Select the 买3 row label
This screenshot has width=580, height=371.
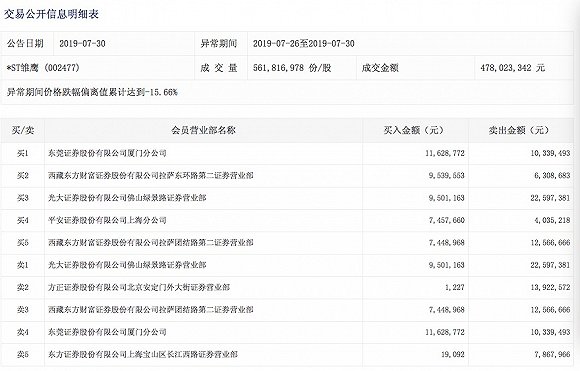23,198
